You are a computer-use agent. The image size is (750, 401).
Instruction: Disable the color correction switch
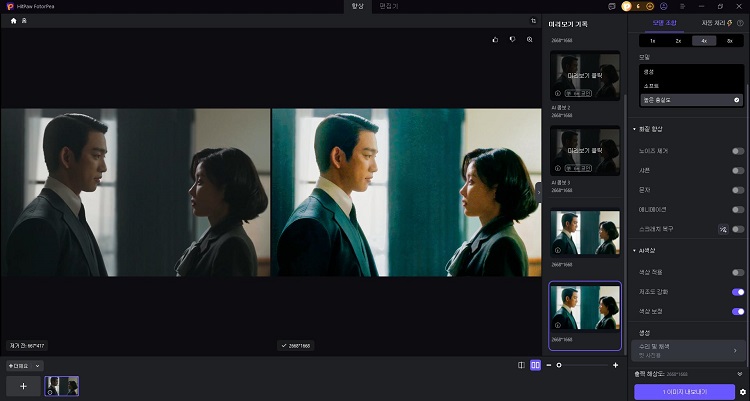point(738,312)
